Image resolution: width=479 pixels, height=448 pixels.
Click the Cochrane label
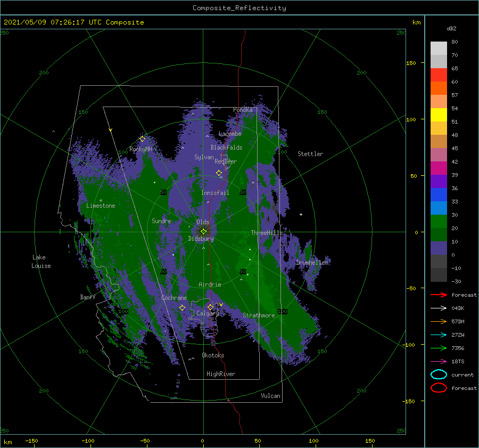click(174, 298)
